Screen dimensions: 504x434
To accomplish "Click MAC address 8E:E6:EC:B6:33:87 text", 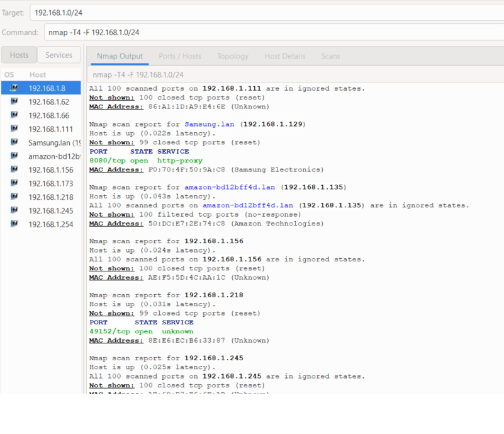I will 186,340.
